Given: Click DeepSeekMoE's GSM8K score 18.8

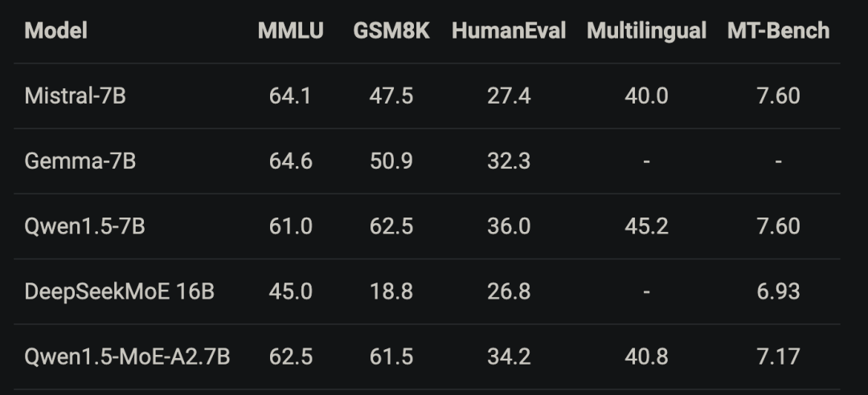Looking at the screenshot, I should click(391, 291).
